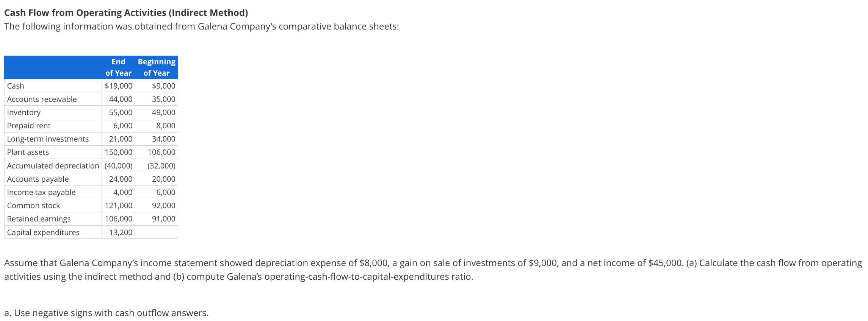Click the "Use negative signs" instruction line
This screenshot has height=321, width=868.
(107, 313)
